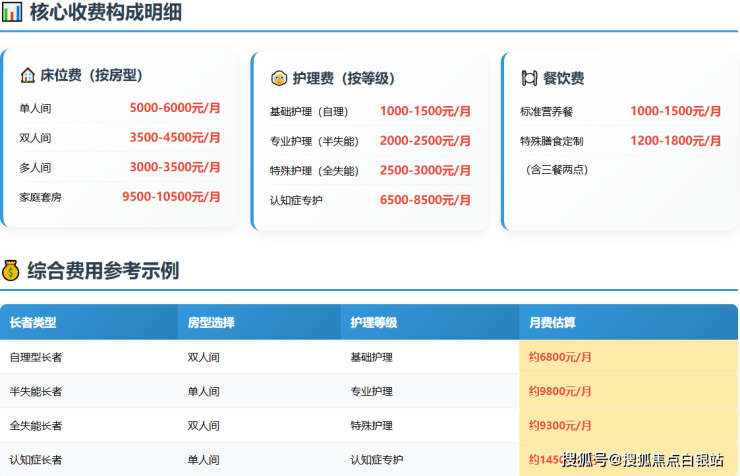
Task: Open the 搜狐号@搜狐焦点白银站 watermark link
Action: pos(642,460)
